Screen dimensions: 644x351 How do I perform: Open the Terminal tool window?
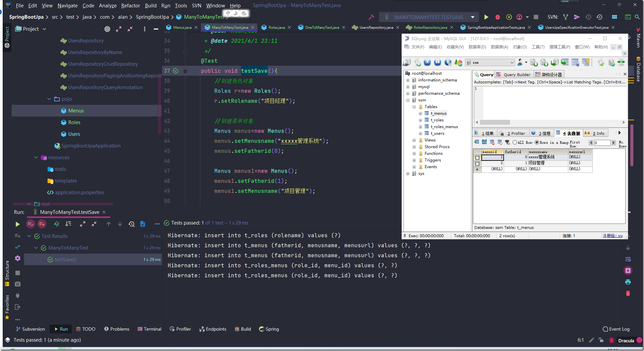point(149,329)
